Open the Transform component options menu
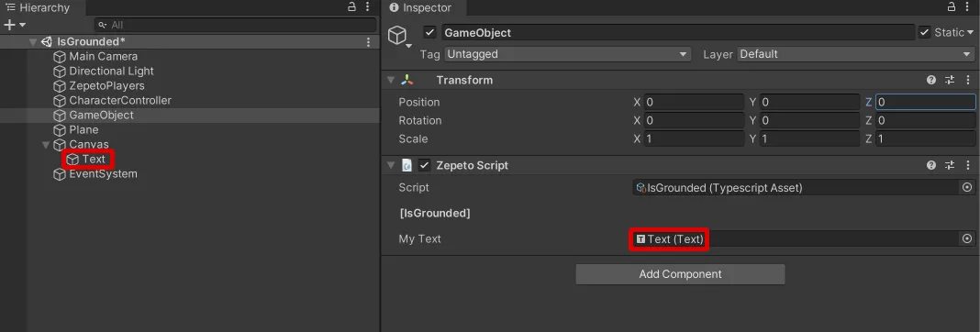 (x=967, y=80)
